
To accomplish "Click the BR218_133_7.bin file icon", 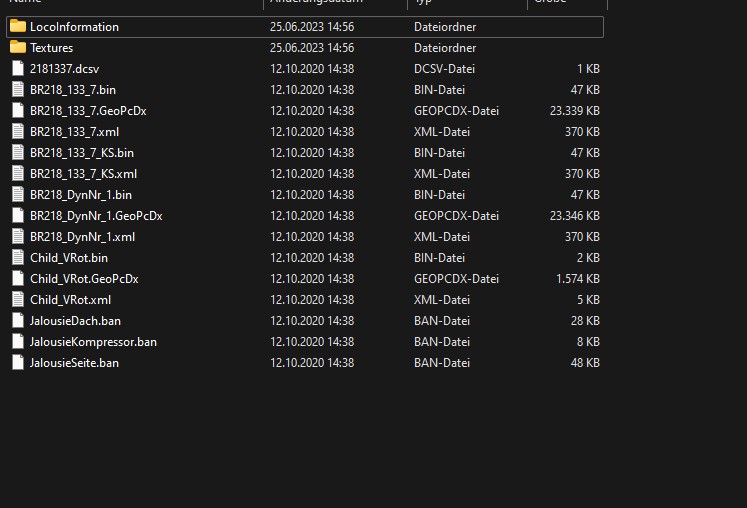I will [18, 90].
